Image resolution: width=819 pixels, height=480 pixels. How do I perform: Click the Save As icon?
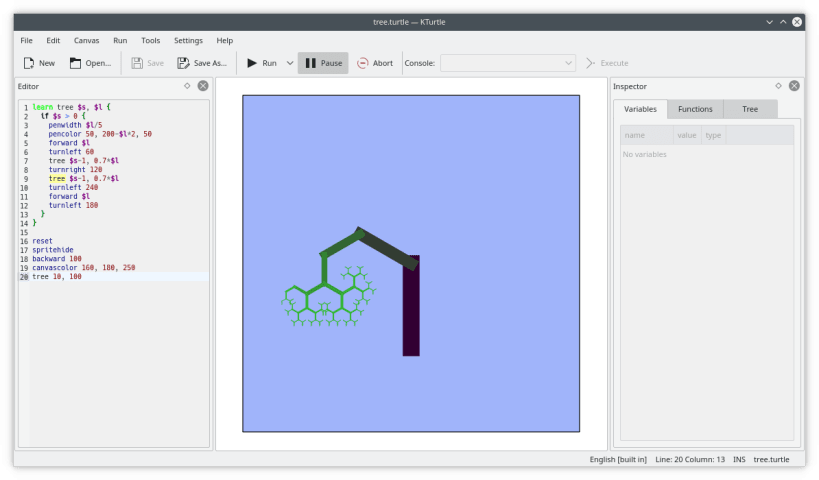click(183, 63)
